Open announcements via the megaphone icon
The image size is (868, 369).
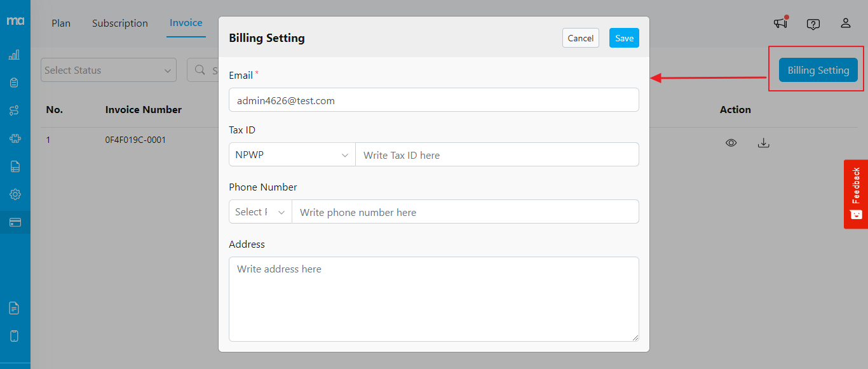[x=780, y=23]
